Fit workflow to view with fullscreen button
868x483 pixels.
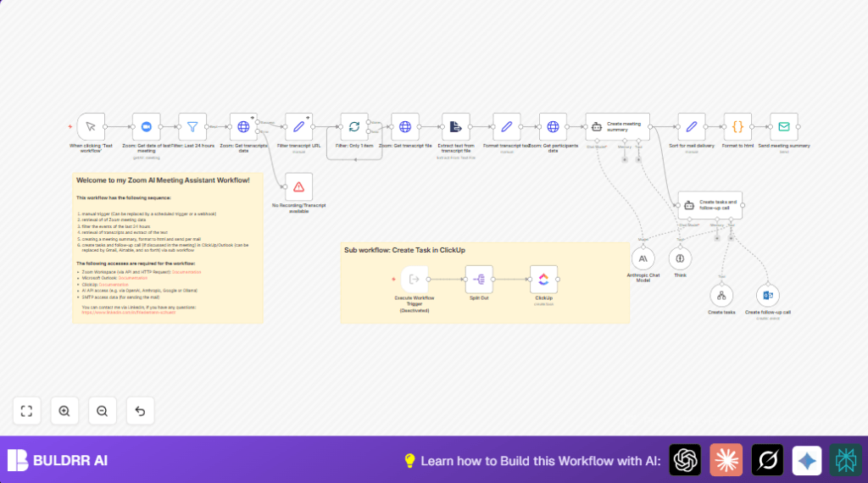point(26,411)
